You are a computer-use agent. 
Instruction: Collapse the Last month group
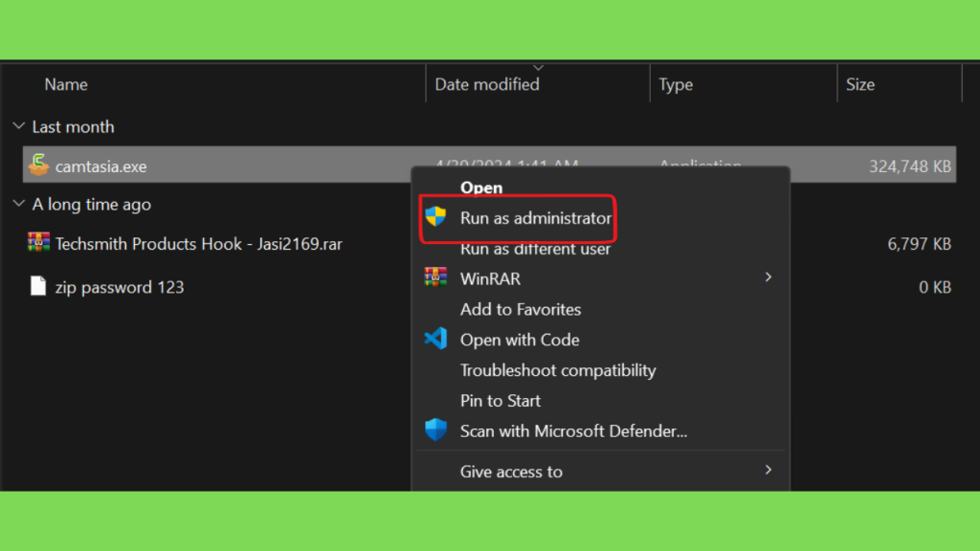19,126
